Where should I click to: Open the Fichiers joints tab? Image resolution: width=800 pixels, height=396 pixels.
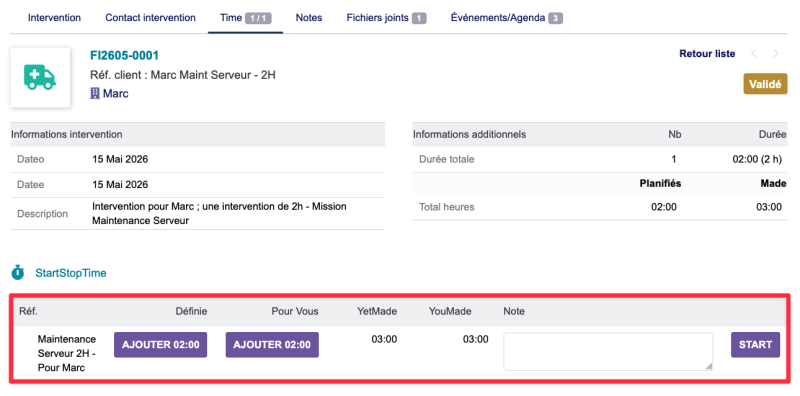(x=386, y=18)
